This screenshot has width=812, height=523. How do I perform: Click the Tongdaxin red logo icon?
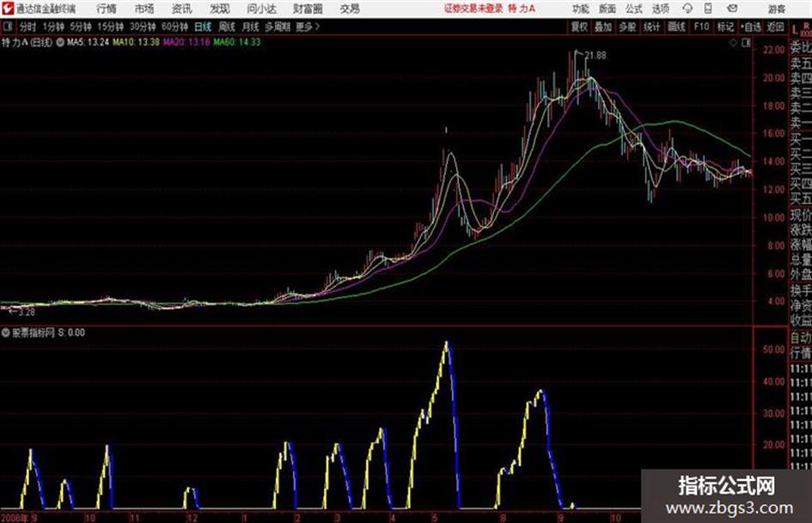(x=7, y=9)
